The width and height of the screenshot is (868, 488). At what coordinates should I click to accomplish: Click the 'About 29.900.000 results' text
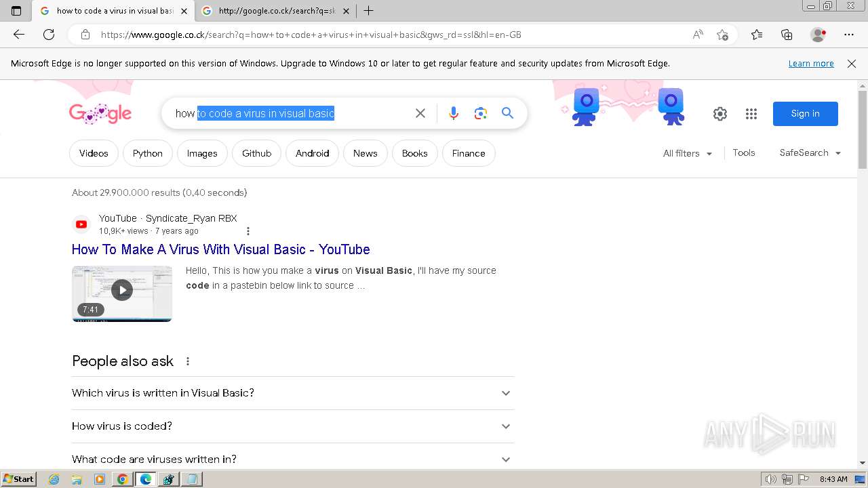tap(159, 193)
